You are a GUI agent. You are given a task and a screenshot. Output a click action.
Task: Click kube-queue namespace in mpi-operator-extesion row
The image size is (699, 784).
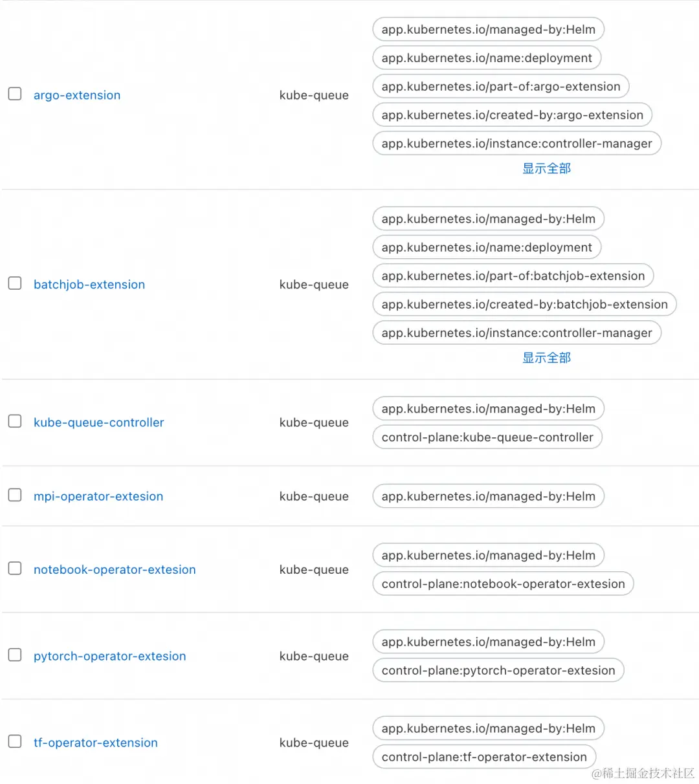(314, 496)
